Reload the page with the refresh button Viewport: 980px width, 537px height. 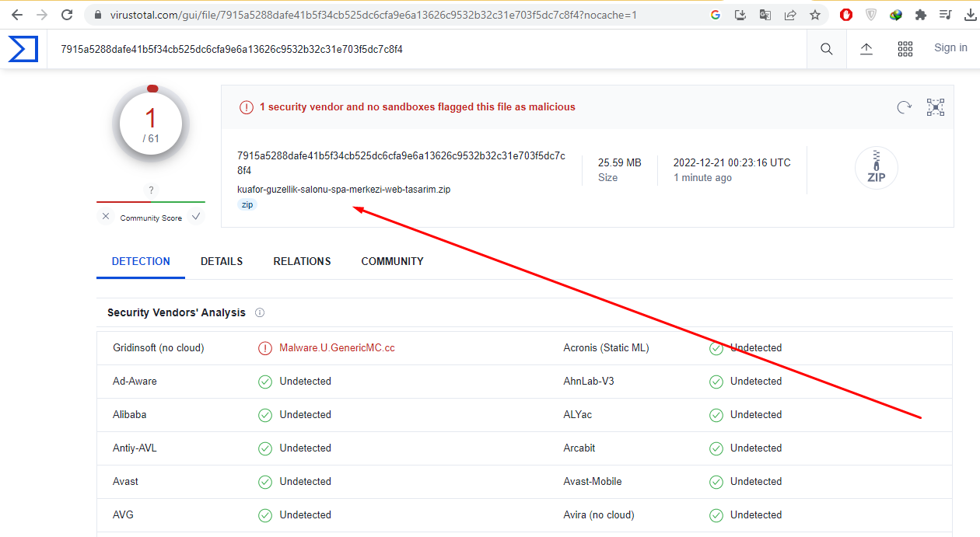pyautogui.click(x=67, y=15)
